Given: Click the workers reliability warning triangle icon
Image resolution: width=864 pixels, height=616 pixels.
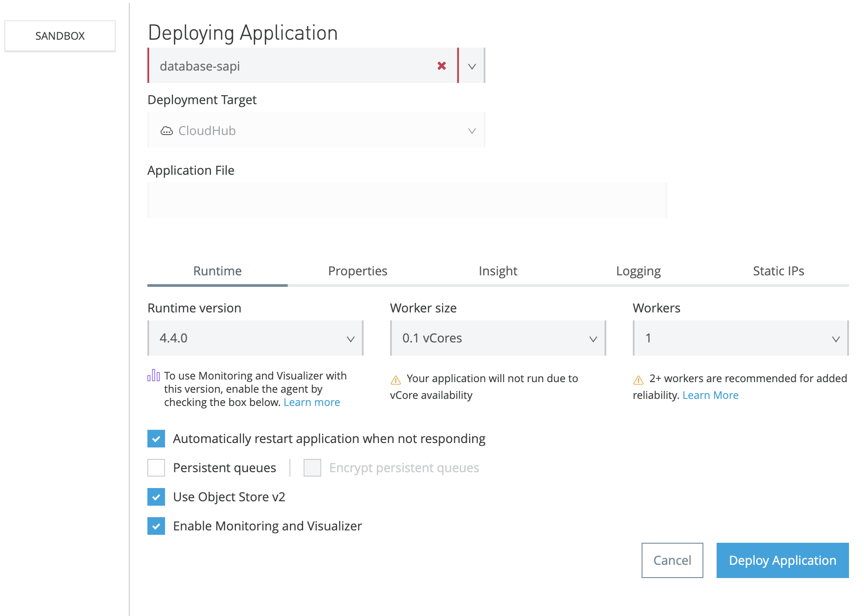Looking at the screenshot, I should pyautogui.click(x=639, y=379).
